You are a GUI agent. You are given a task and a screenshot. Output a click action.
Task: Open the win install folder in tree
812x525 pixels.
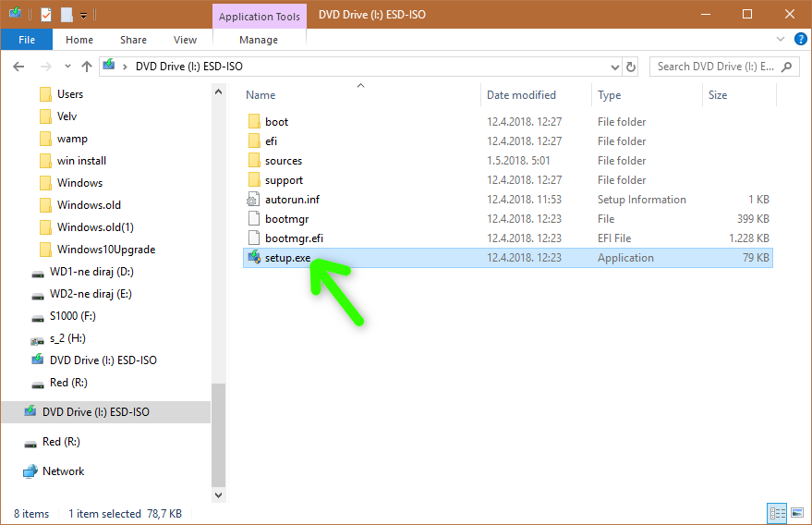pos(81,161)
